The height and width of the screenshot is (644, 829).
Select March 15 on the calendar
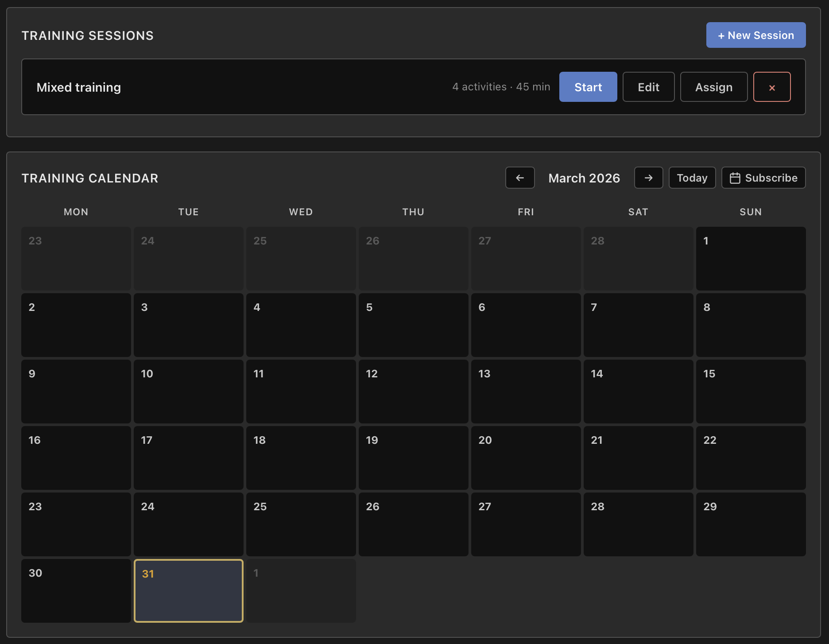(x=751, y=392)
